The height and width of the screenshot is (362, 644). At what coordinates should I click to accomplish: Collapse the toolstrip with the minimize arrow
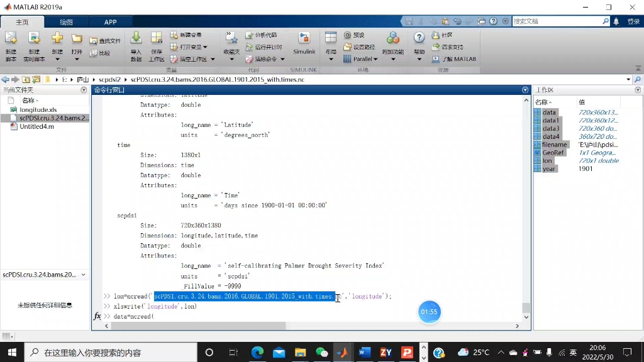click(638, 68)
